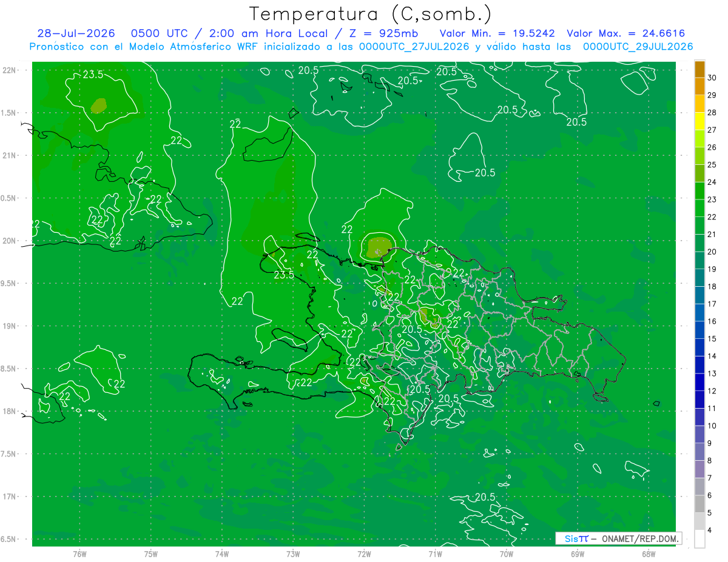Click the '0000UTC_29JUL2026' validity time
Viewport: 728px width, 562px height.
pyautogui.click(x=638, y=47)
